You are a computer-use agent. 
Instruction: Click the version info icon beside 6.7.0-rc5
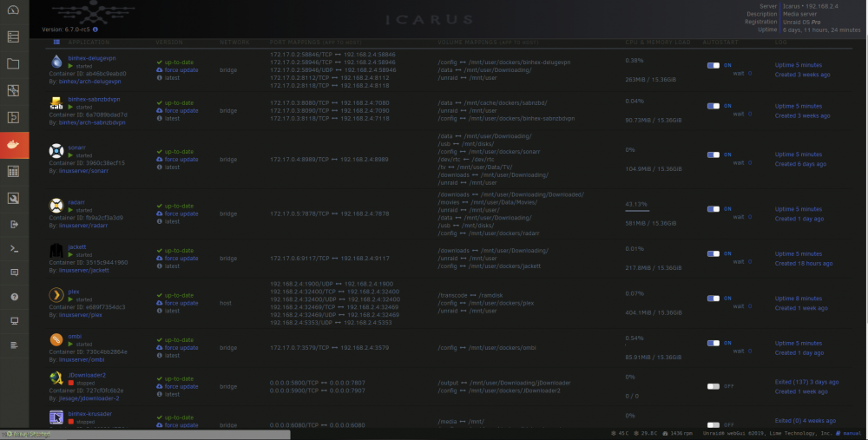click(95, 30)
